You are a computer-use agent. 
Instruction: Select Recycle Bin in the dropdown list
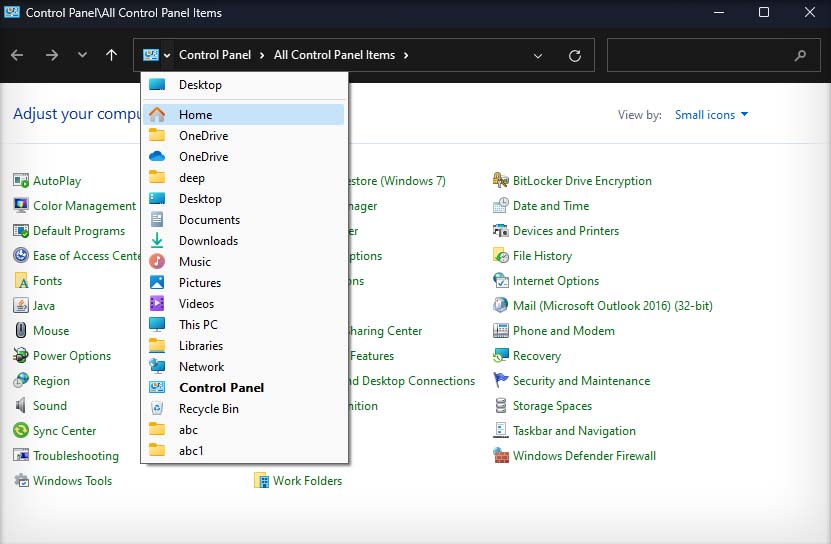[244, 409]
